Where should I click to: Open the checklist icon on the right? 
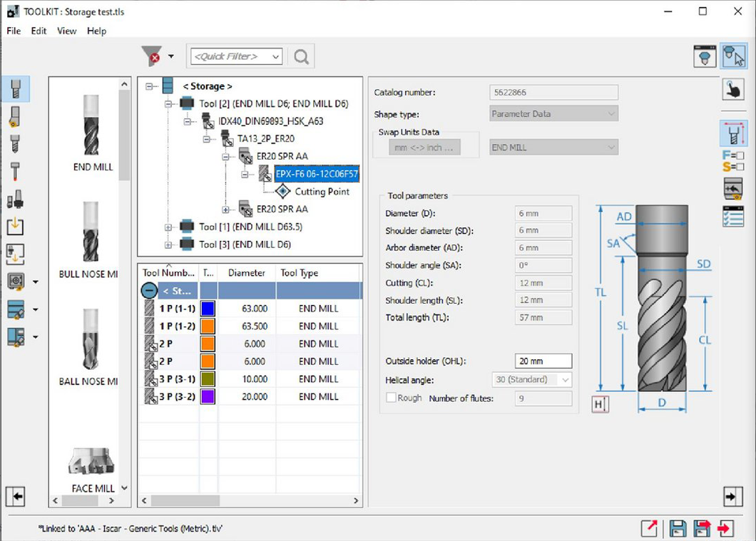pyautogui.click(x=733, y=216)
